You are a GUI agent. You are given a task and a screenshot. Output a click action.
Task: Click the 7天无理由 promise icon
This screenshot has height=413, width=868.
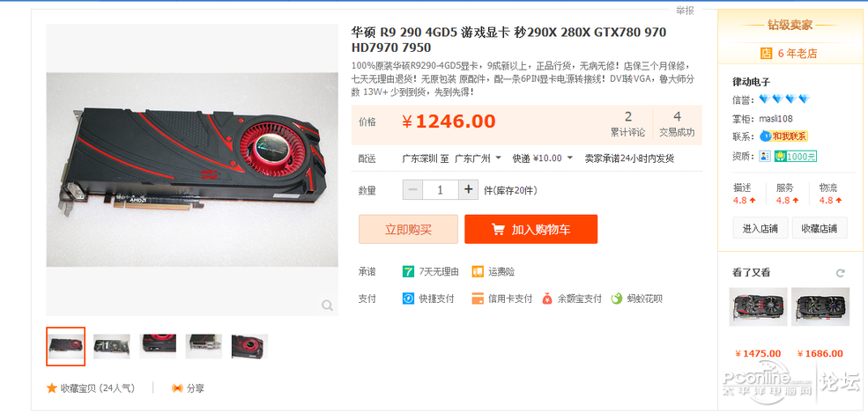(x=408, y=271)
